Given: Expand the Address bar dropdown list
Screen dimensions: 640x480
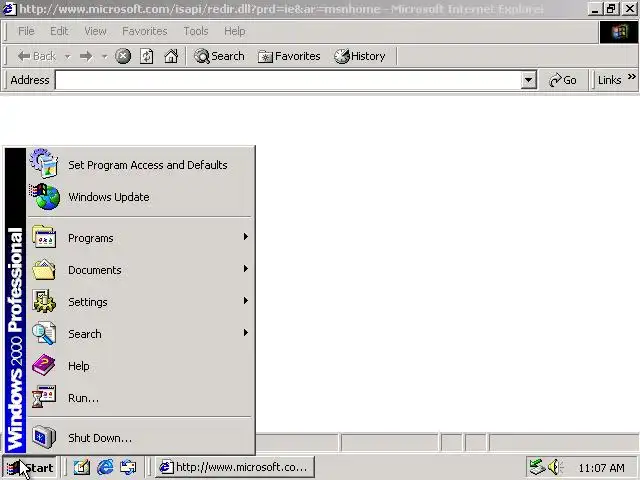Looking at the screenshot, I should coord(528,80).
